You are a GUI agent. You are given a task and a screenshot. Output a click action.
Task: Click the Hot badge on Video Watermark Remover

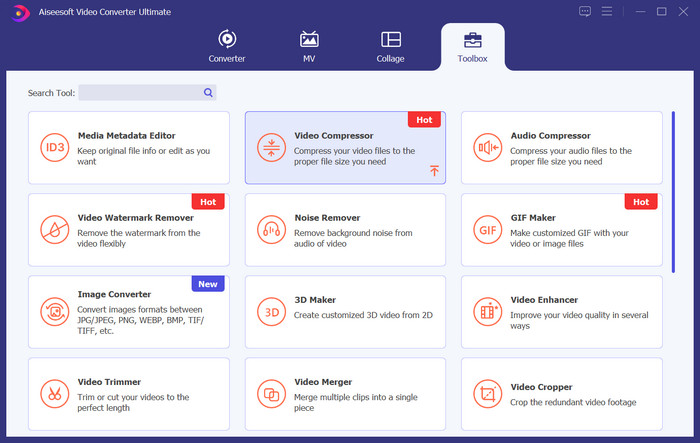click(208, 202)
